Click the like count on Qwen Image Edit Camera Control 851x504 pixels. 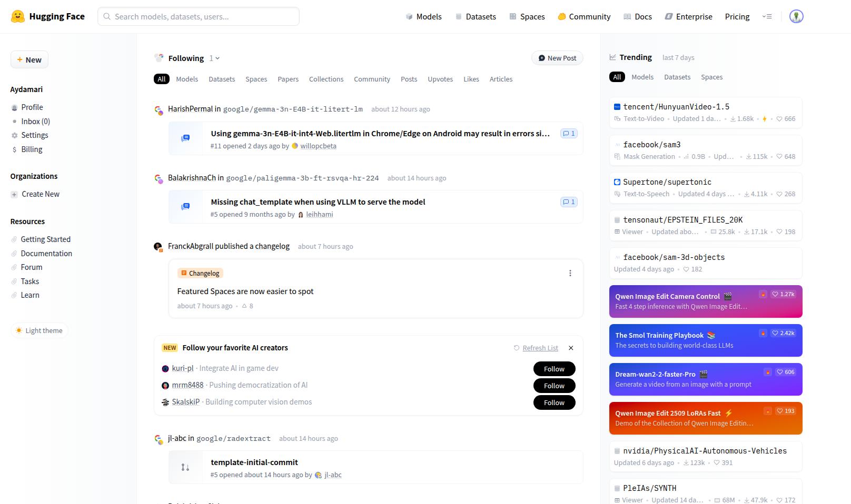pos(783,294)
